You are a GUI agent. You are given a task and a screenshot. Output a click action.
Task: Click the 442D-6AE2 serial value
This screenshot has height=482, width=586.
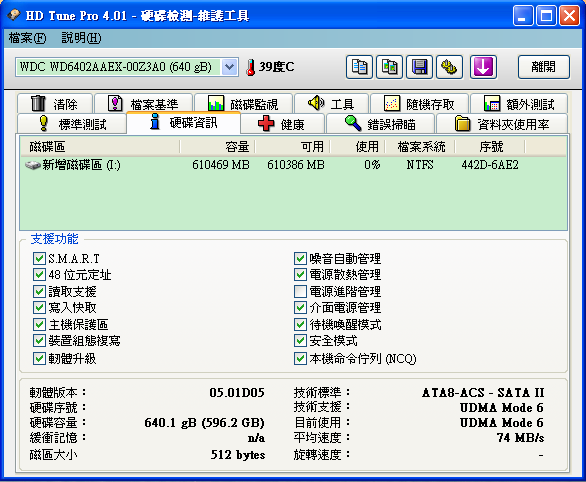(490, 165)
